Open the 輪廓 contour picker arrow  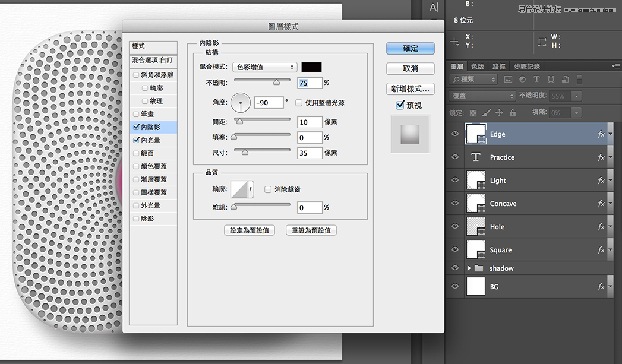coord(251,189)
